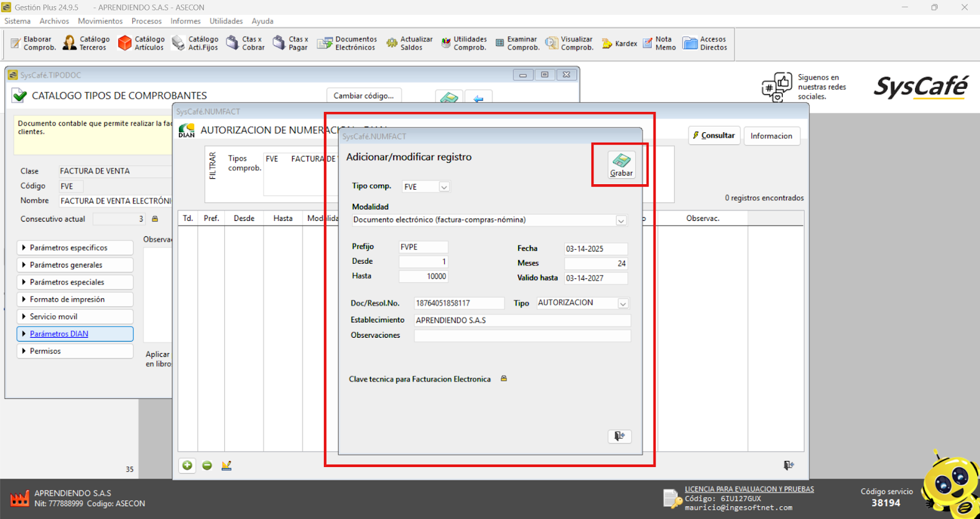Open Catálogo Artículos in the toolbar
This screenshot has width=980, height=519.
point(141,43)
